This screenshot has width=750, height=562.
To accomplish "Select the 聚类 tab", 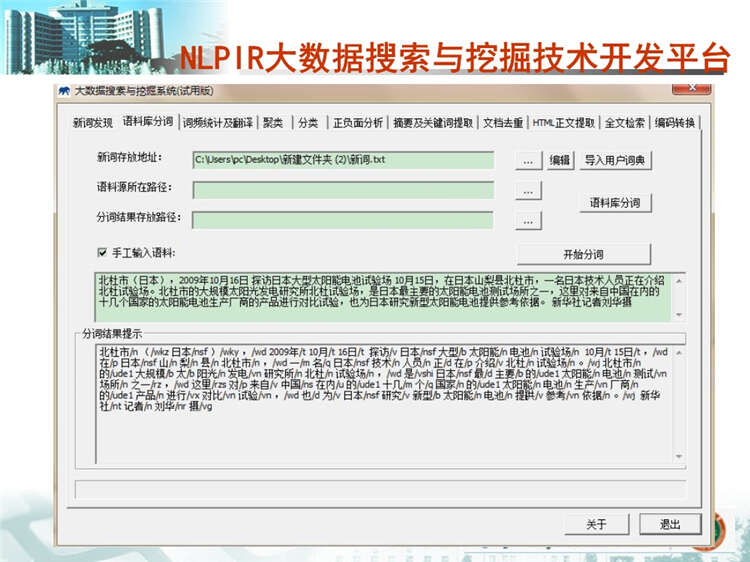I will click(273, 123).
